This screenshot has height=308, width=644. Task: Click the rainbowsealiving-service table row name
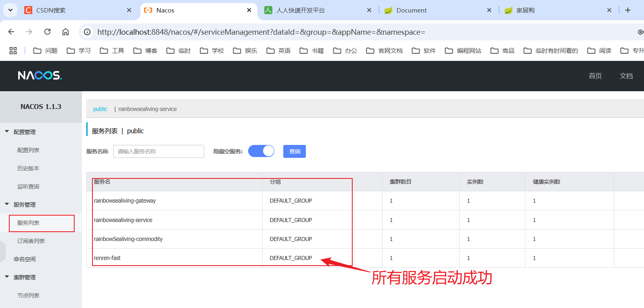(123, 220)
